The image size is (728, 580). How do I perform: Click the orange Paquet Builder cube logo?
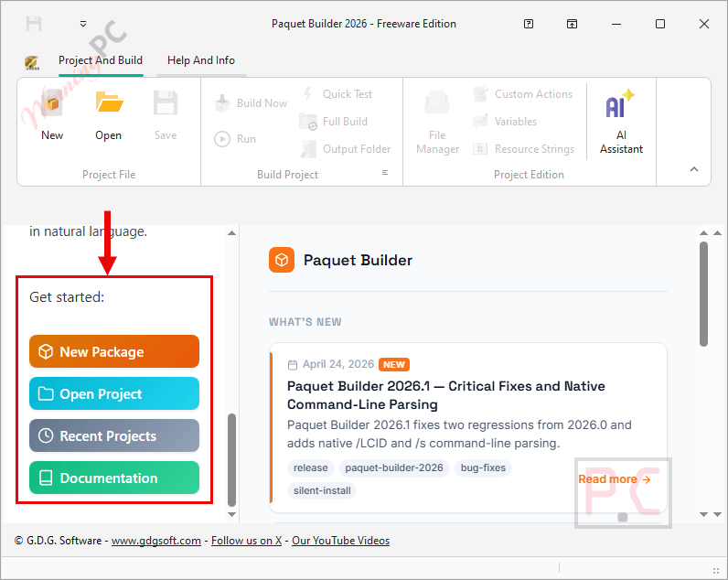pyautogui.click(x=282, y=260)
